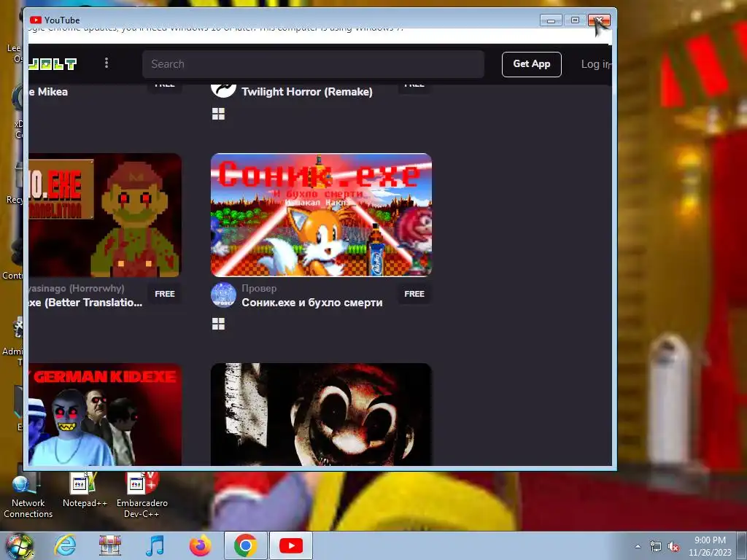Image resolution: width=747 pixels, height=560 pixels.
Task: Open the creepy Mario face thumbnail
Action: pyautogui.click(x=321, y=414)
